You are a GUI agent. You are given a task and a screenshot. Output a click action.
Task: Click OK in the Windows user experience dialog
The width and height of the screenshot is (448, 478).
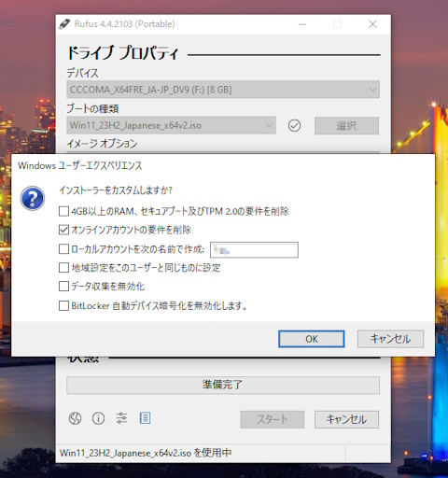pyautogui.click(x=312, y=339)
